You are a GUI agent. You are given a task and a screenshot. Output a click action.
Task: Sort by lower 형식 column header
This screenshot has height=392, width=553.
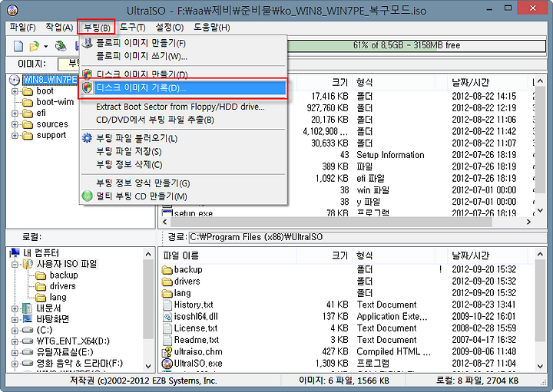(393, 255)
